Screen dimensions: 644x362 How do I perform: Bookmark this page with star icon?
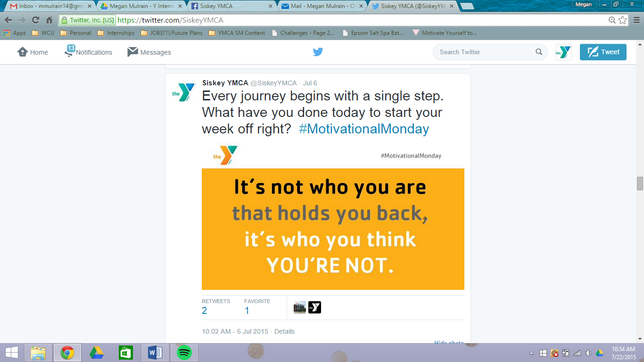pyautogui.click(x=623, y=20)
